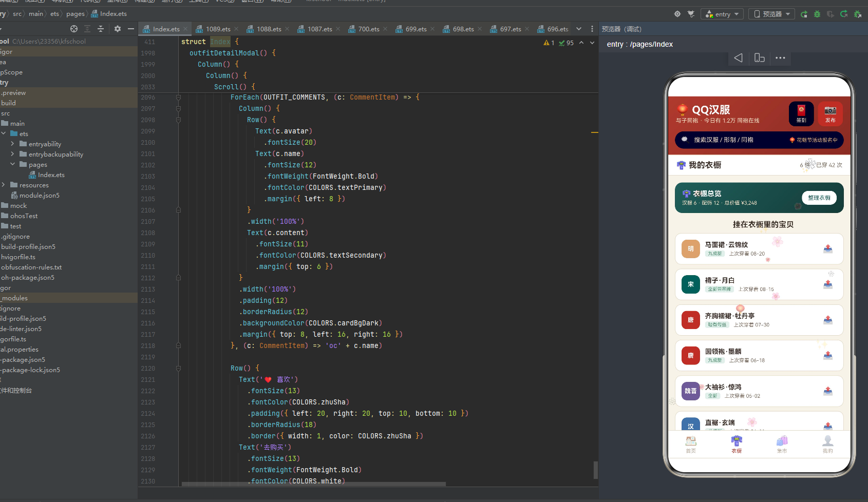
Task: Click the plug attach icon in the toolbar
Action: coord(691,14)
